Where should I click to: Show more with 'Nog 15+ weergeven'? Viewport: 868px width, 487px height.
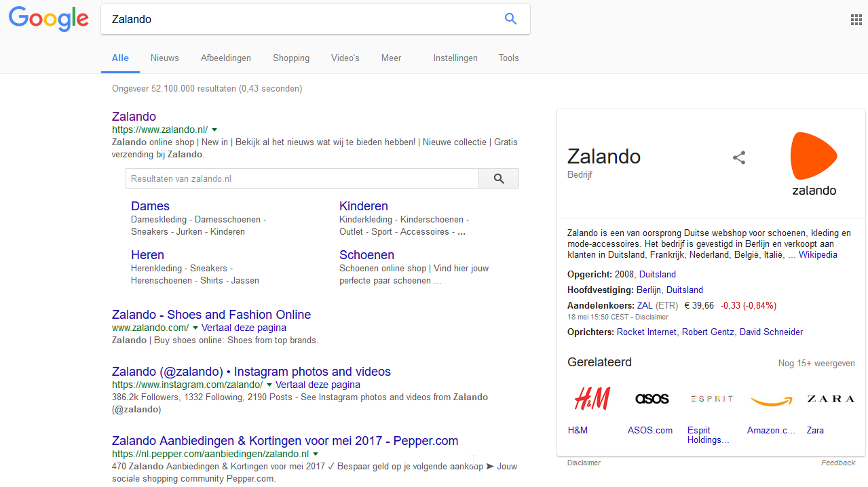pyautogui.click(x=816, y=364)
